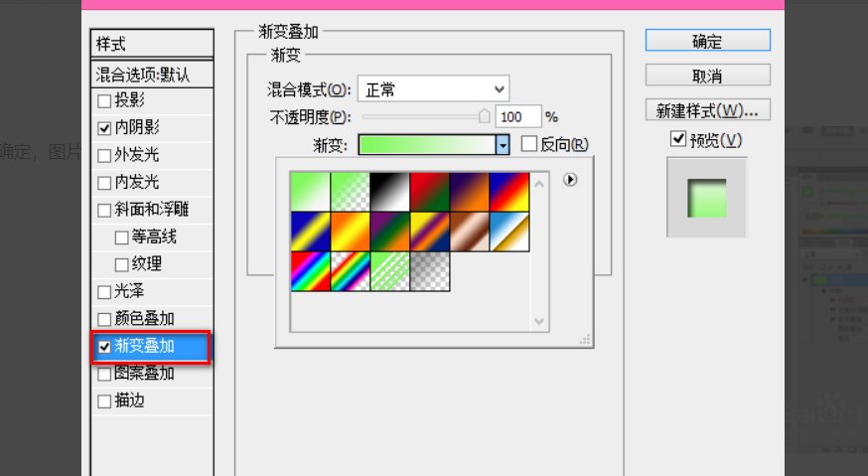The image size is (868, 476).
Task: Select the black to white gradient preset
Action: 389,191
